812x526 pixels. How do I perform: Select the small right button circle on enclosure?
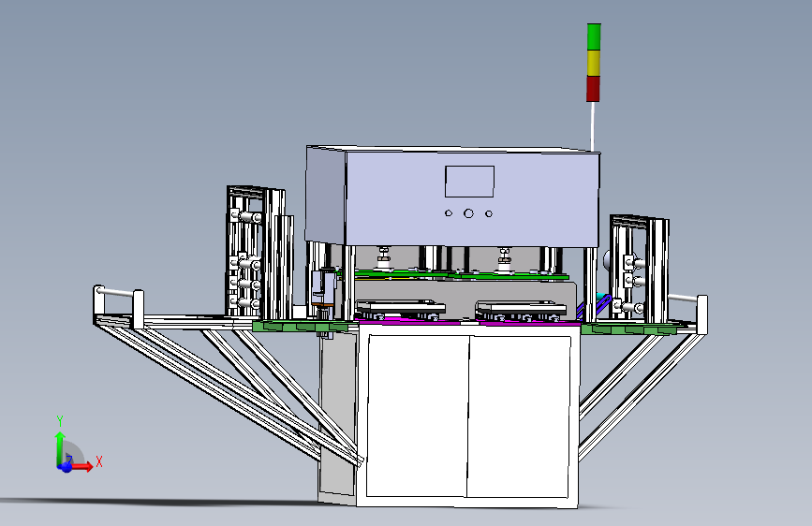coord(488,213)
